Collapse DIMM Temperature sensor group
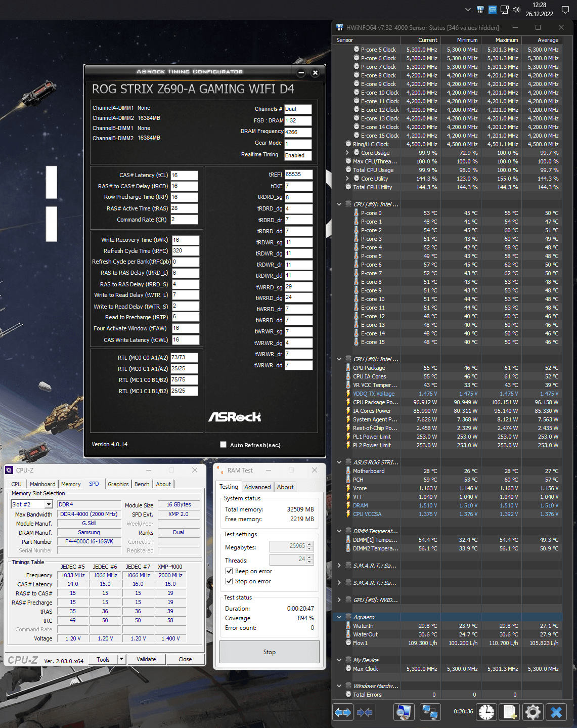Image resolution: width=577 pixels, height=728 pixels. (339, 531)
